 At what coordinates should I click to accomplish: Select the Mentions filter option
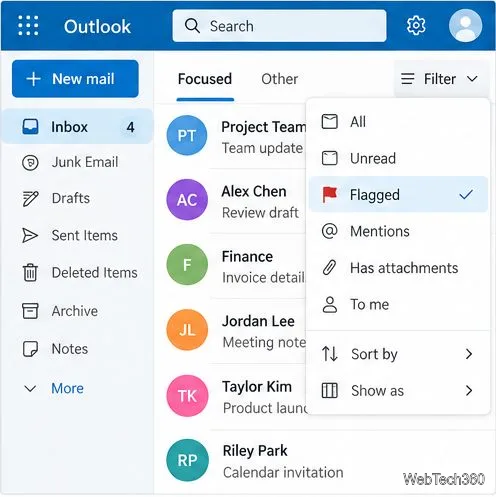[x=398, y=231]
